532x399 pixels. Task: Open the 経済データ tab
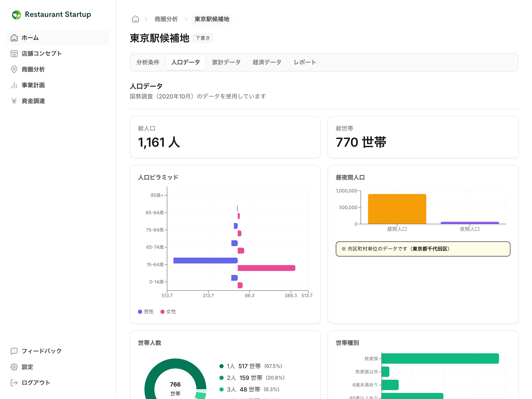[x=267, y=62]
